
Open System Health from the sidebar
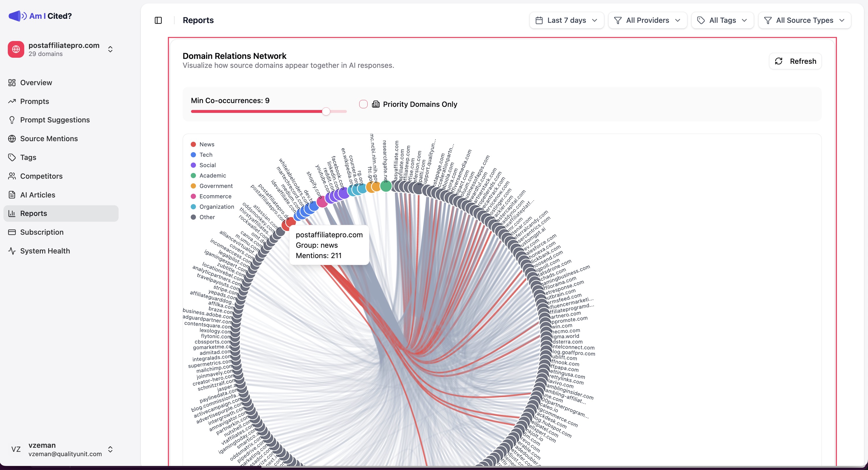pyautogui.click(x=44, y=251)
